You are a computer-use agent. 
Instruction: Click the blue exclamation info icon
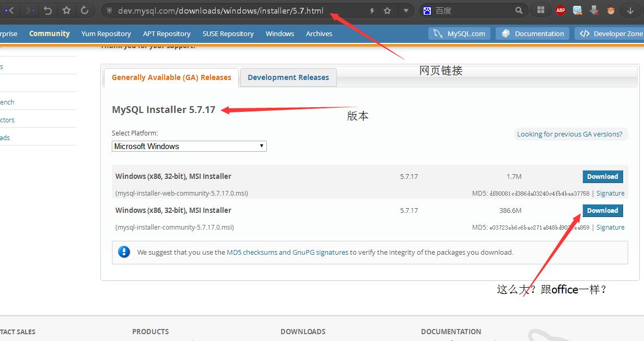pos(124,252)
